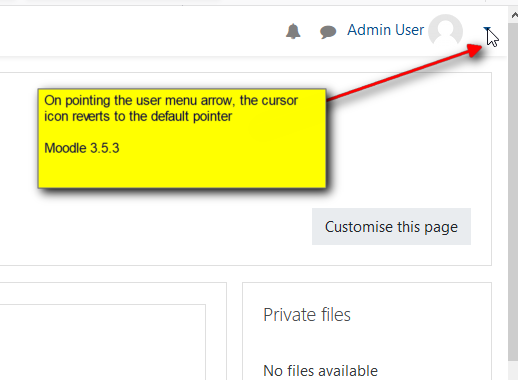Click the blank navbar area left of bell
The height and width of the screenshot is (380, 518).
[x=140, y=31]
